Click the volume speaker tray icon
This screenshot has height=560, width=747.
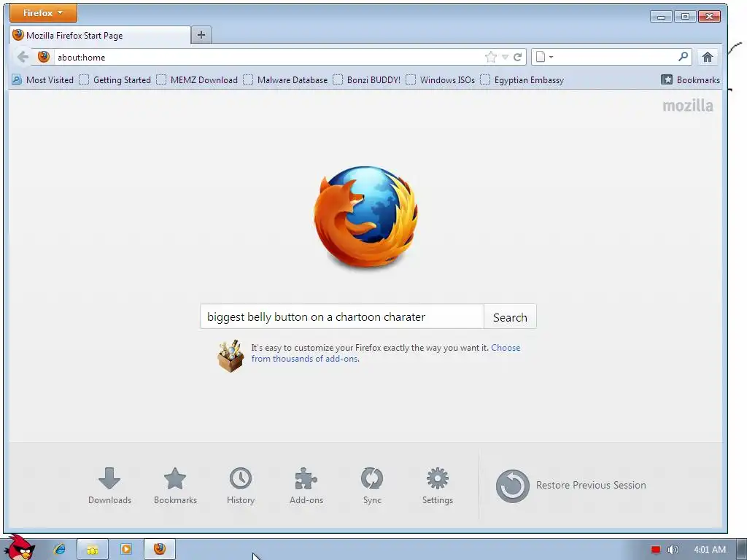(673, 550)
